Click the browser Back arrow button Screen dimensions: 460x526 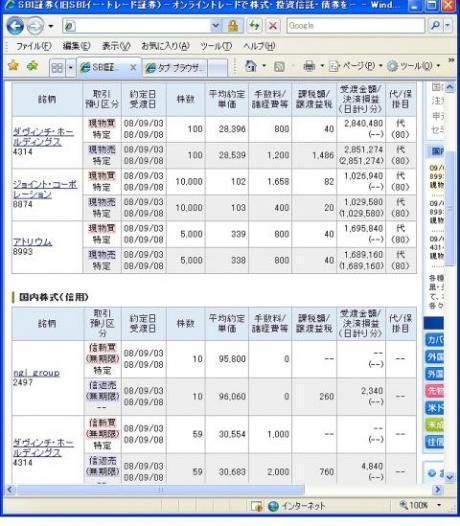point(15,26)
